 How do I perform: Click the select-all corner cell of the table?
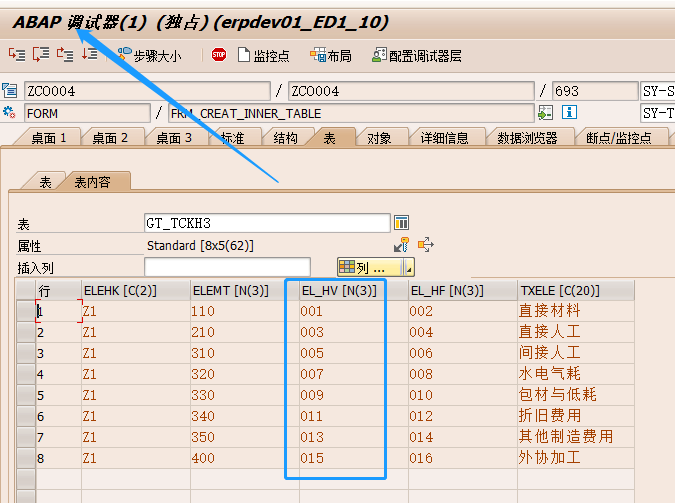click(26, 290)
